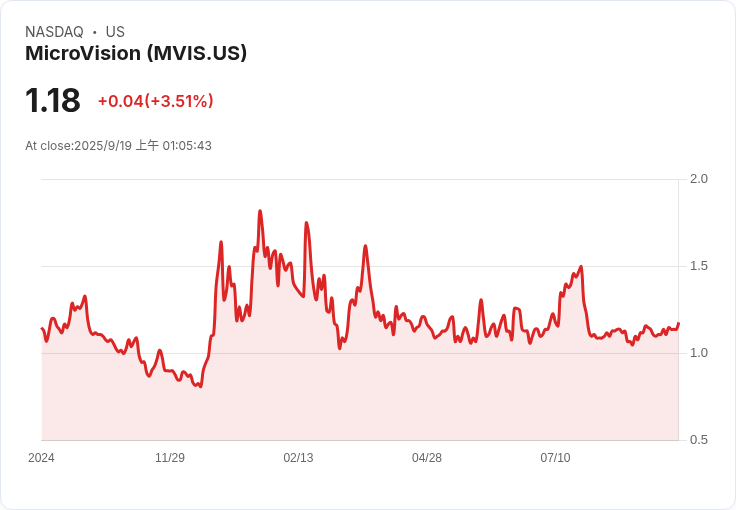Click the final data point at chart's right end
Screen dimensions: 736x510
tap(678, 323)
